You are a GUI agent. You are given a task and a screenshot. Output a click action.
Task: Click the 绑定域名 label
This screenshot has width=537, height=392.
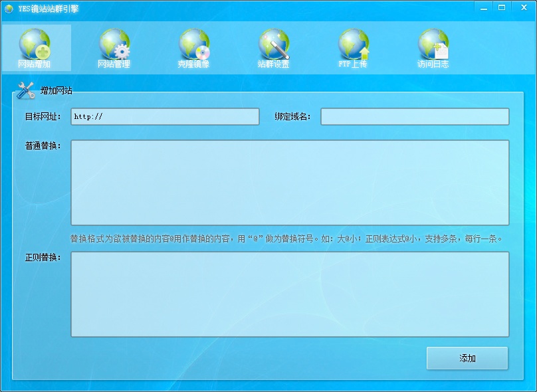pyautogui.click(x=292, y=117)
